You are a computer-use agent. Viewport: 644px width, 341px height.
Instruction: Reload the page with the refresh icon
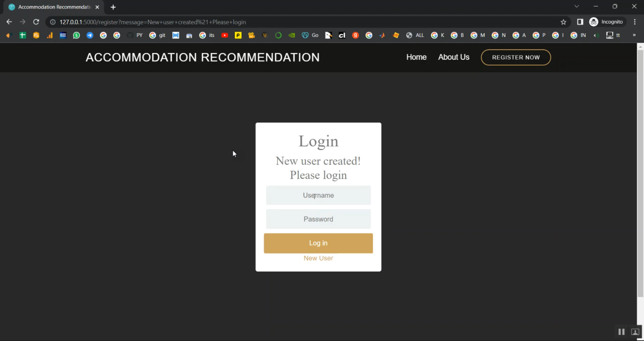pyautogui.click(x=36, y=22)
